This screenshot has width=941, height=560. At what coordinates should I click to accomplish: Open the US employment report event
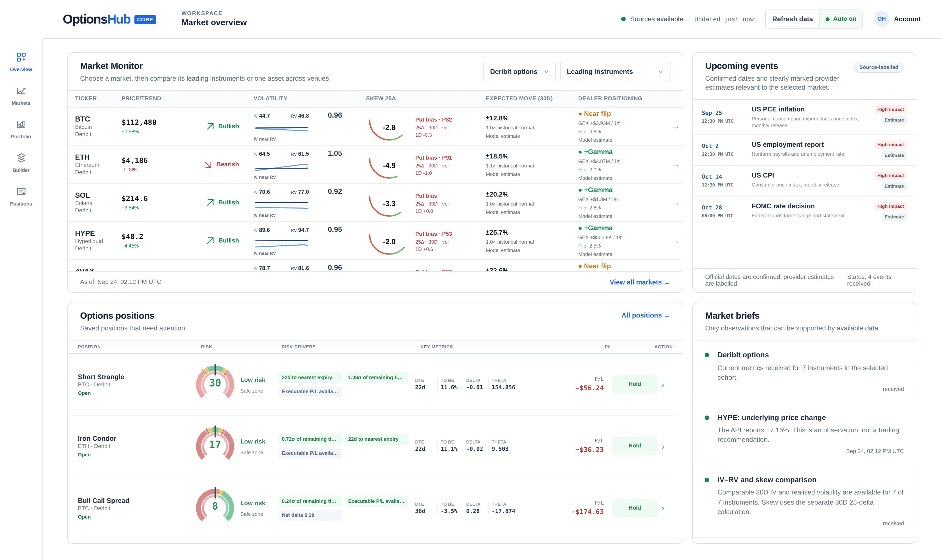(x=804, y=150)
